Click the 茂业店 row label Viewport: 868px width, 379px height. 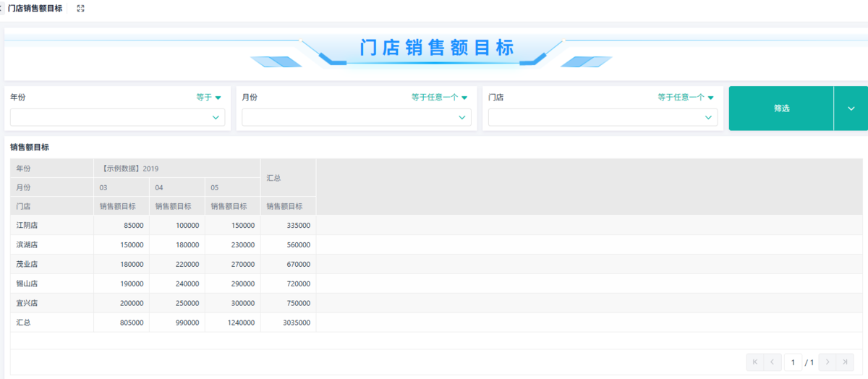tap(27, 265)
